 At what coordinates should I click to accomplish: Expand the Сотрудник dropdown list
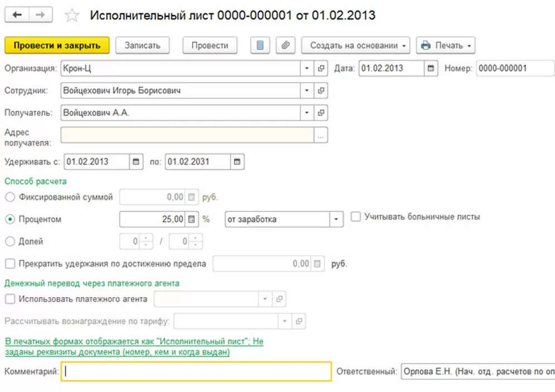[307, 90]
